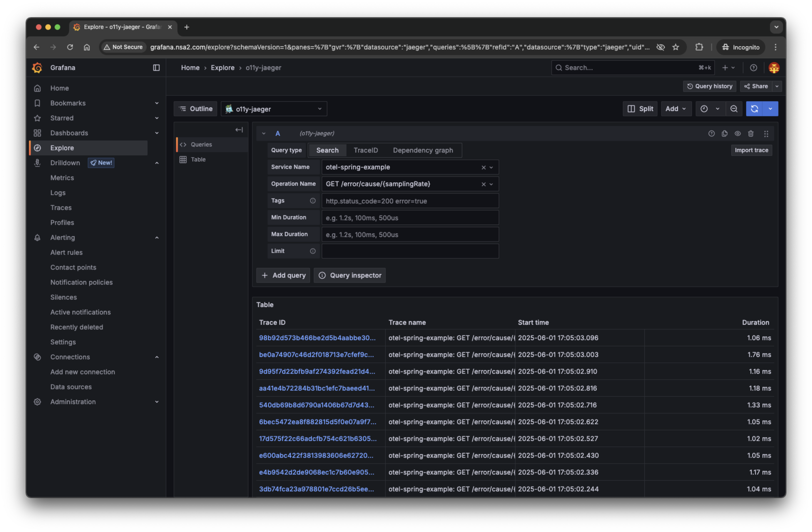
Task: Click the Import trace button
Action: [x=751, y=150]
